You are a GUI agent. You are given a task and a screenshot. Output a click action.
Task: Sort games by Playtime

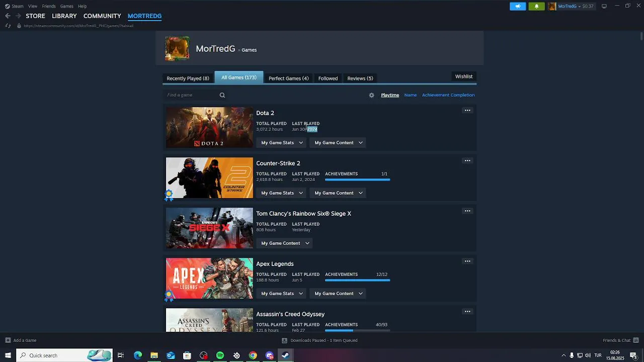click(390, 95)
